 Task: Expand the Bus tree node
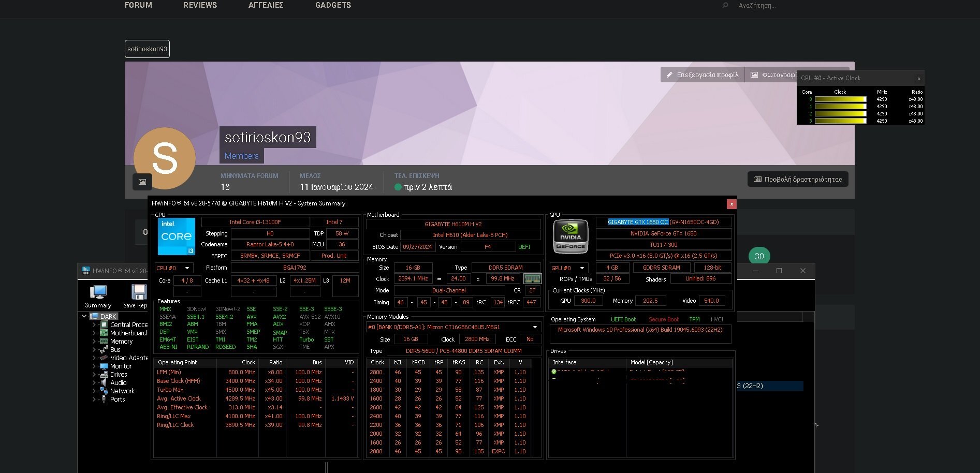tap(94, 349)
